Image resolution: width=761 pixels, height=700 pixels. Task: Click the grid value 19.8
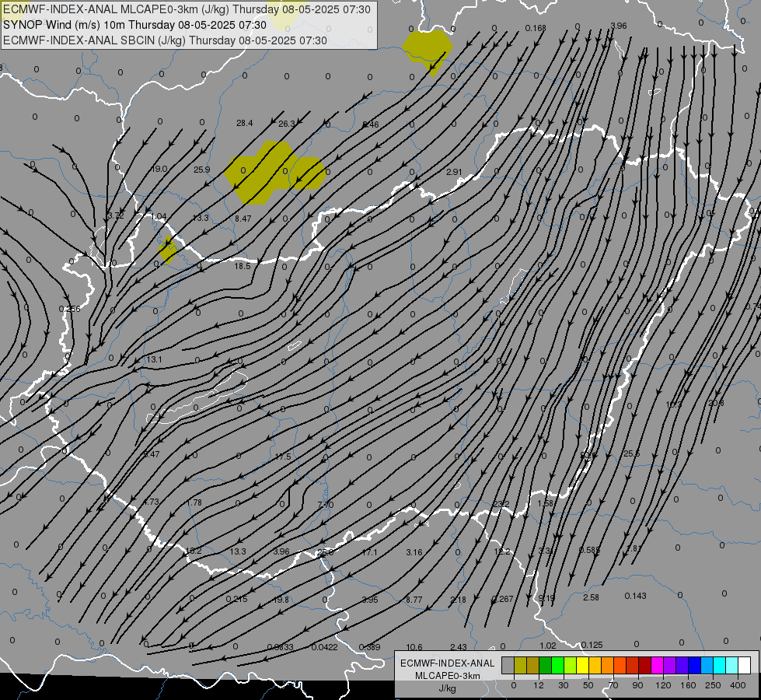(x=281, y=600)
